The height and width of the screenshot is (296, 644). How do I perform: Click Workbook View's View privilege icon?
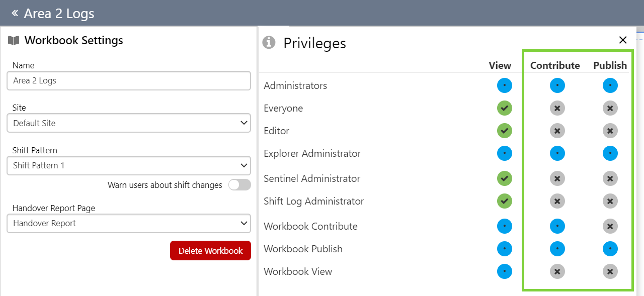pyautogui.click(x=504, y=271)
